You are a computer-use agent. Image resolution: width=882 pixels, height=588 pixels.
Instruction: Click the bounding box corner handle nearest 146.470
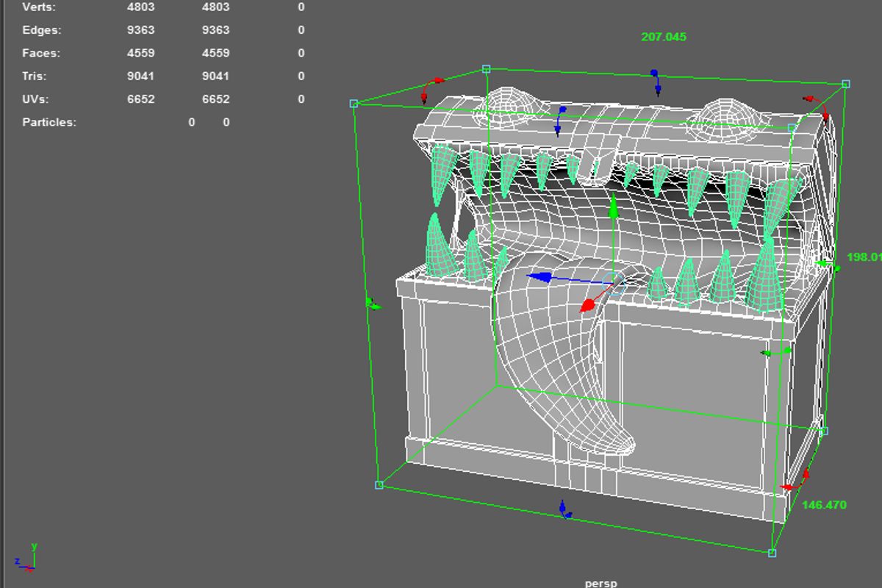point(772,553)
